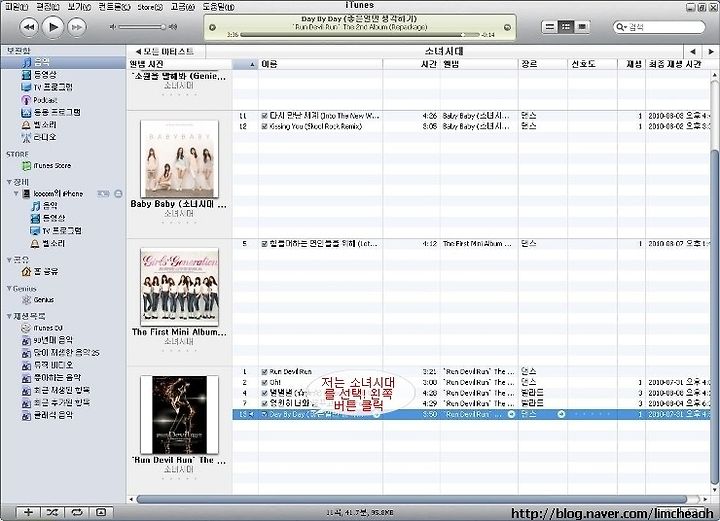Switch to plain list view
The image size is (720, 521).
(x=549, y=27)
